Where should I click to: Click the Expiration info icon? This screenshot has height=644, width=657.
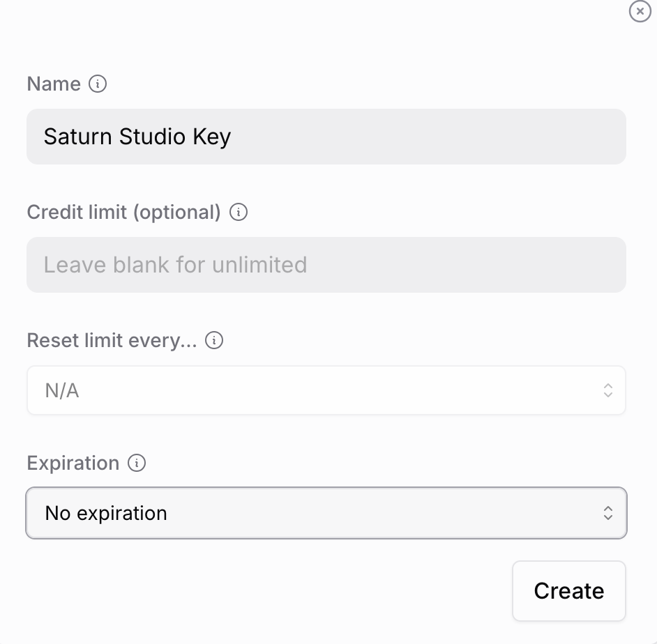point(137,463)
